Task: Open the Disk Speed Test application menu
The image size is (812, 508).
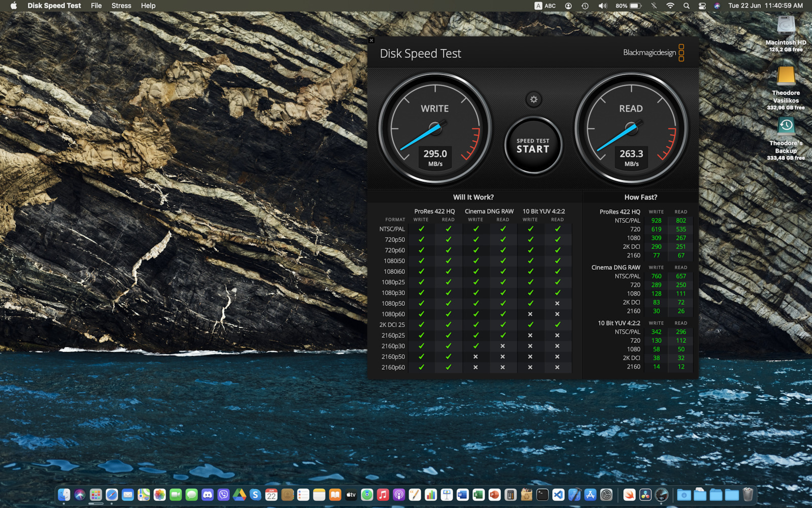Action: click(x=54, y=6)
